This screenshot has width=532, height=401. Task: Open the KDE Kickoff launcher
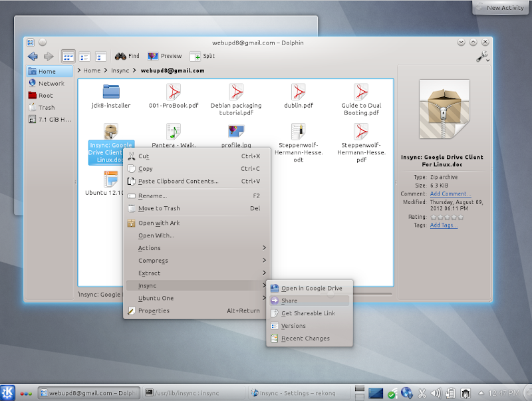click(7, 393)
